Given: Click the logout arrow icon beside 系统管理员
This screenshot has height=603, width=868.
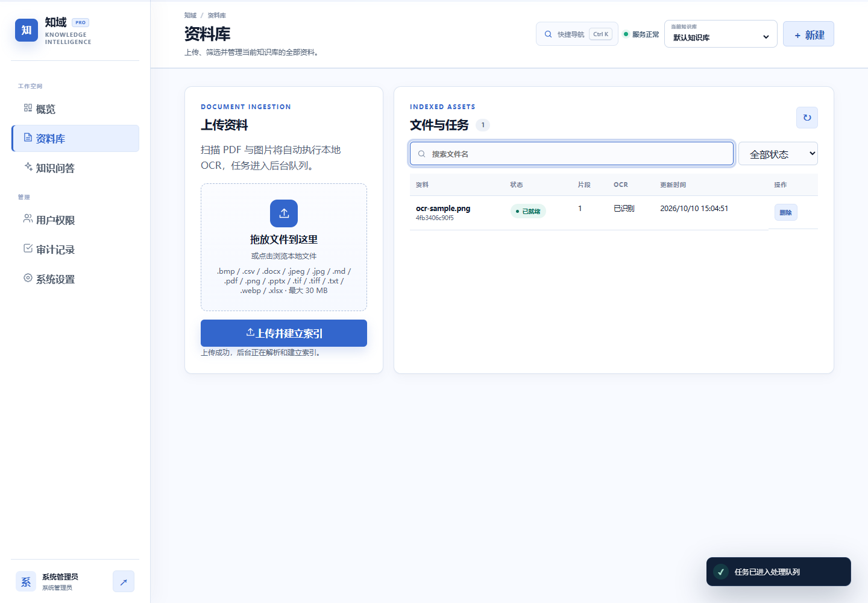Looking at the screenshot, I should 124,582.
